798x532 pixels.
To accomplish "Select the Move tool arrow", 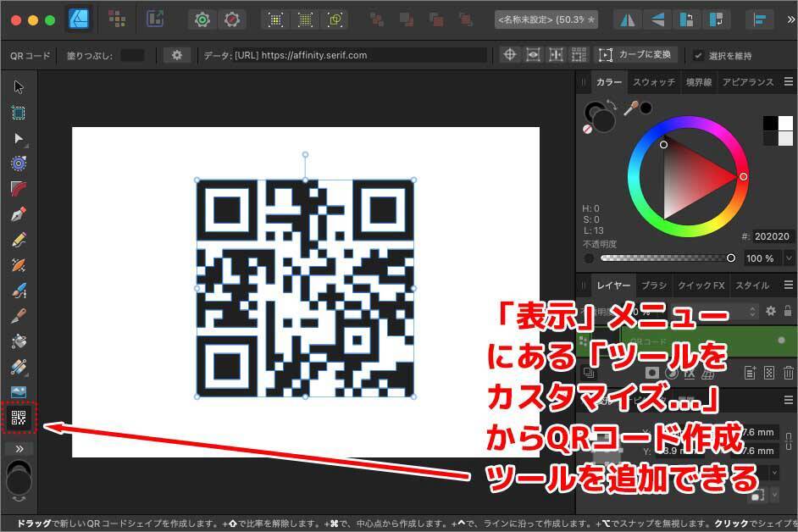I will [x=19, y=86].
